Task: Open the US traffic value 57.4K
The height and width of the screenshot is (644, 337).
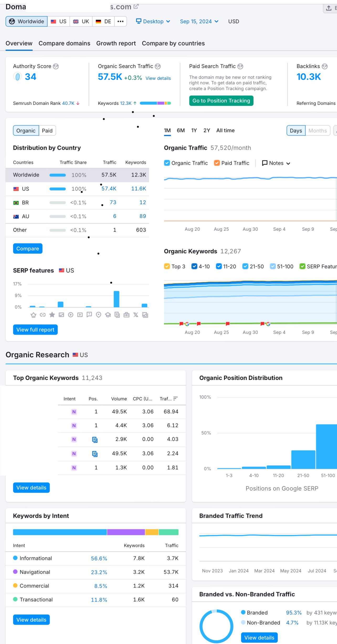Action: [x=109, y=189]
